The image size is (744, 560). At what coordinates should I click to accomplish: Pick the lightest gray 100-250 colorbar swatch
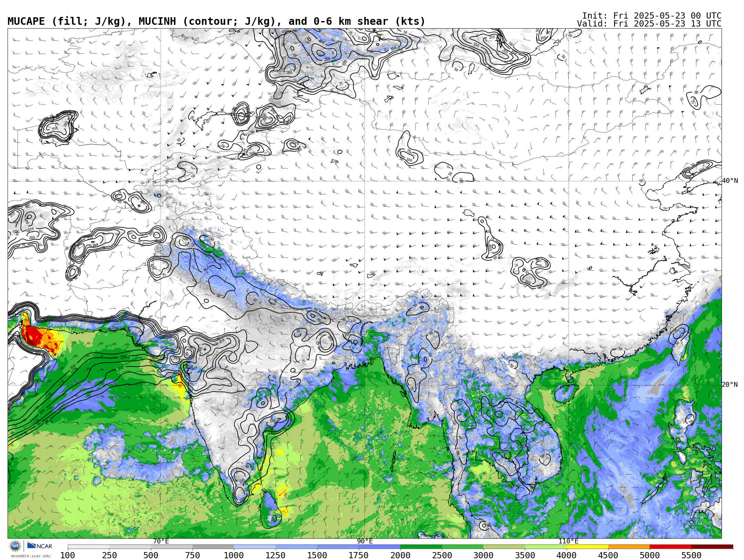[x=89, y=547]
